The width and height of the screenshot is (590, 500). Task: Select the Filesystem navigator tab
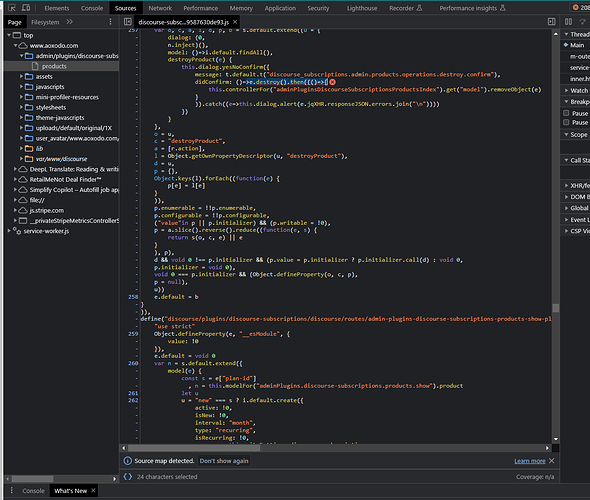45,22
